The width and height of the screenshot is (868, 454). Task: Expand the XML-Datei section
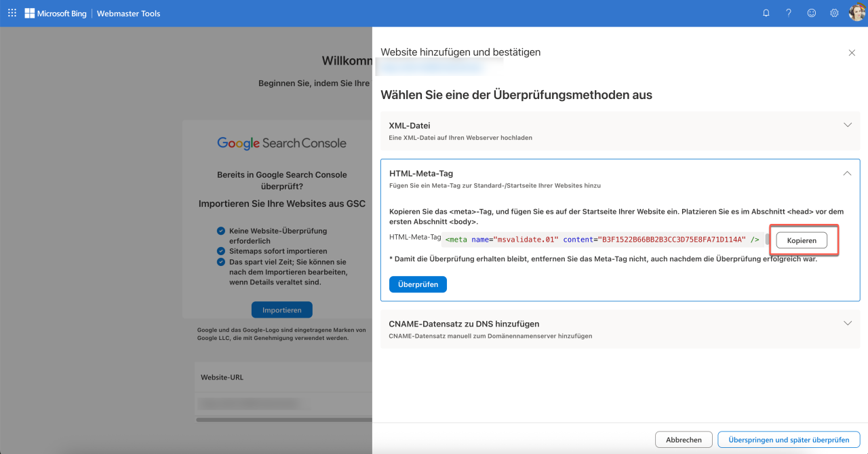(x=847, y=125)
